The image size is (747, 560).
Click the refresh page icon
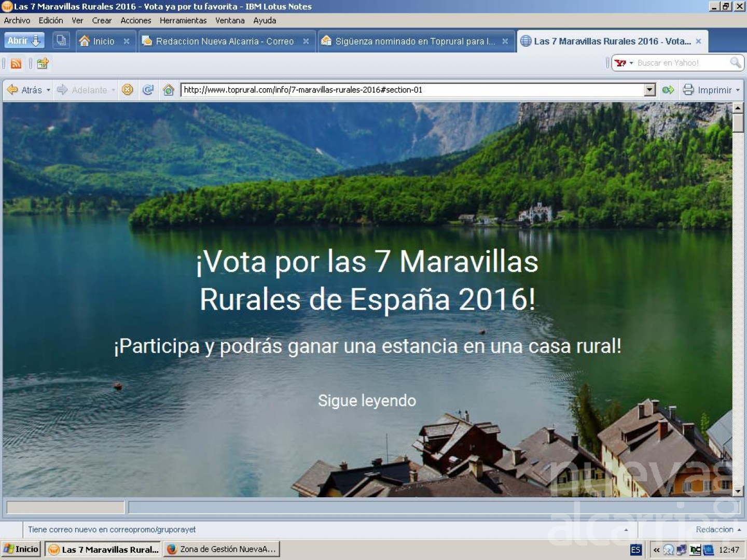click(x=148, y=90)
